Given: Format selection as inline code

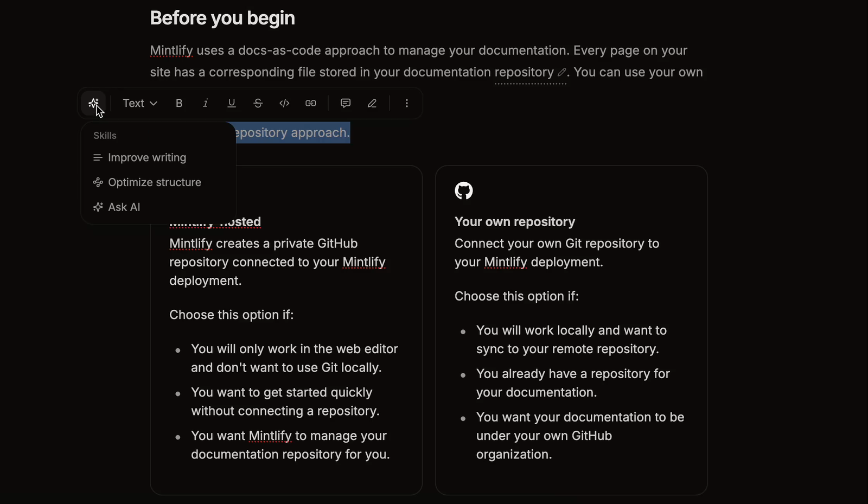Looking at the screenshot, I should (284, 103).
